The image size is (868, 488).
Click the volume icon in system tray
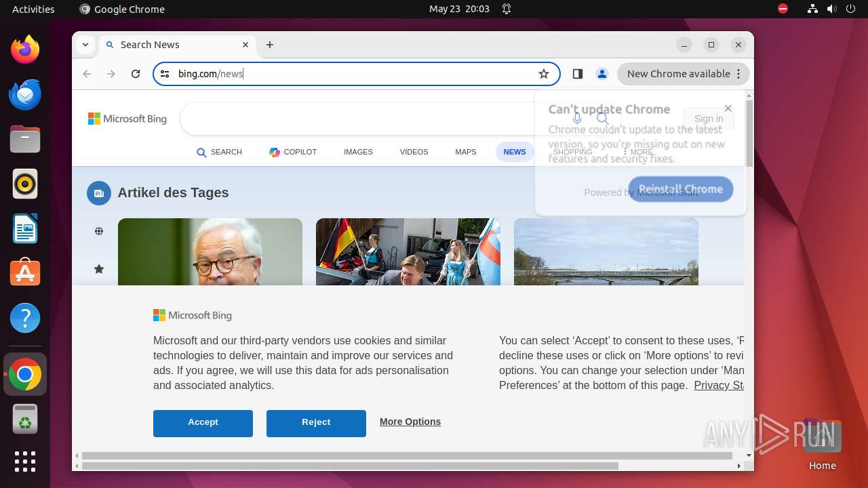point(832,9)
